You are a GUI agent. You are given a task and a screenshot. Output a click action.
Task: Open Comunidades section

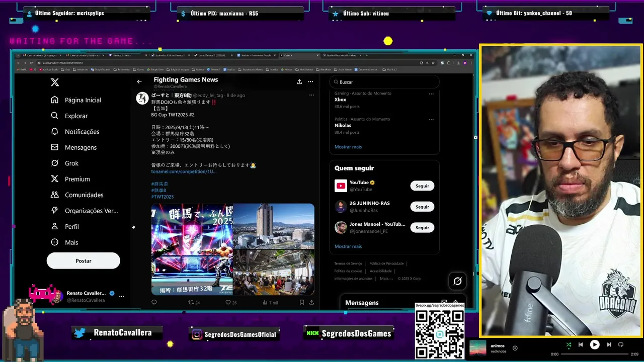[x=76, y=195]
